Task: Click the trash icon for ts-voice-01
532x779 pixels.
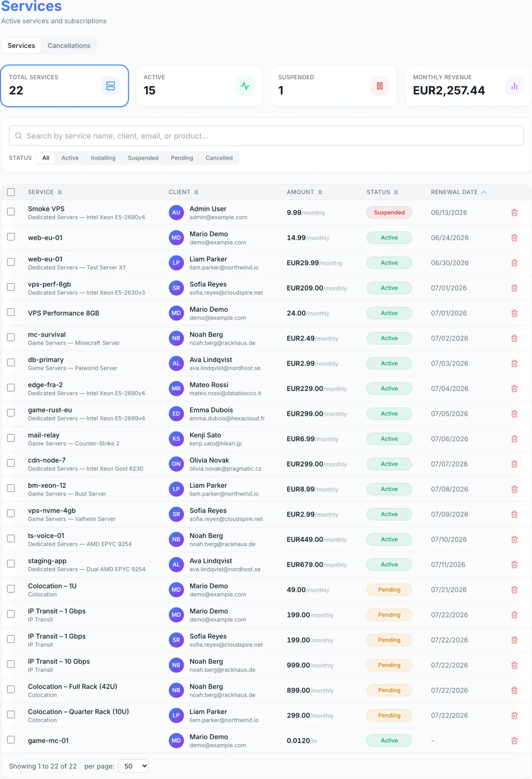Action: (514, 539)
